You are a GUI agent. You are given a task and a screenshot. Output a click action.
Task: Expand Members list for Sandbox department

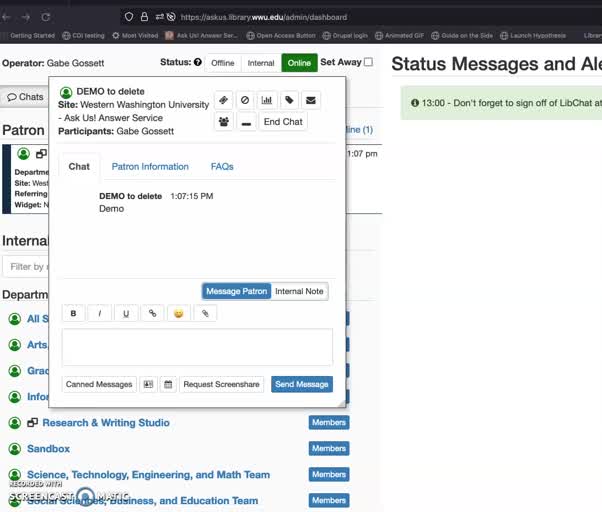pos(328,449)
